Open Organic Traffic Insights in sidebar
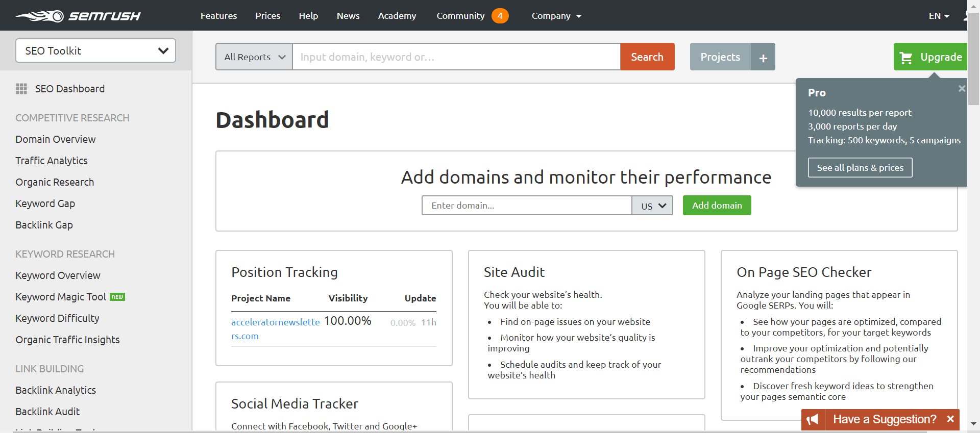This screenshot has height=433, width=980. (x=67, y=340)
